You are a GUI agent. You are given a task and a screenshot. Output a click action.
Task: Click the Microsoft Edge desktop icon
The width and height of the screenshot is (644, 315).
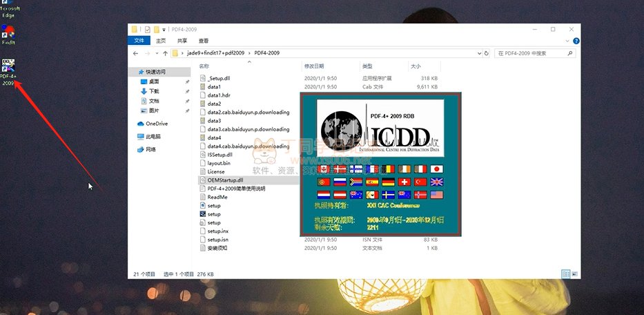(x=9, y=8)
